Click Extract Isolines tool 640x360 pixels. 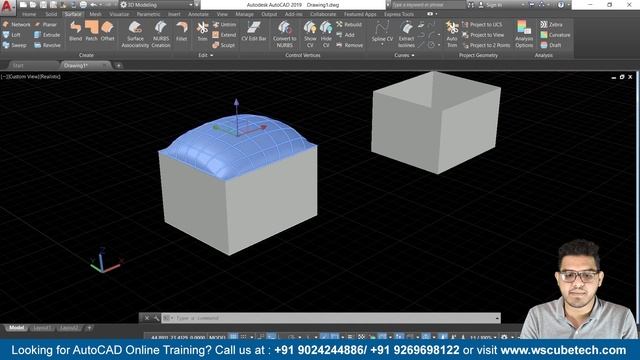407,34
